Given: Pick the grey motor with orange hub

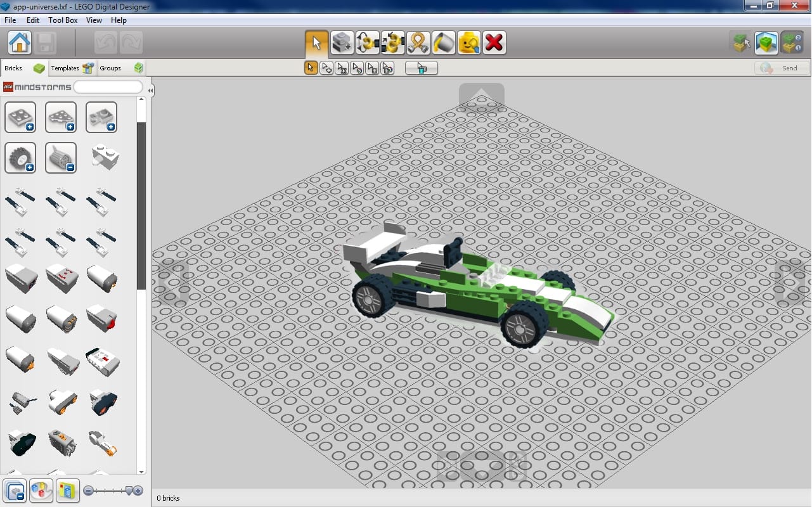Looking at the screenshot, I should (101, 442).
